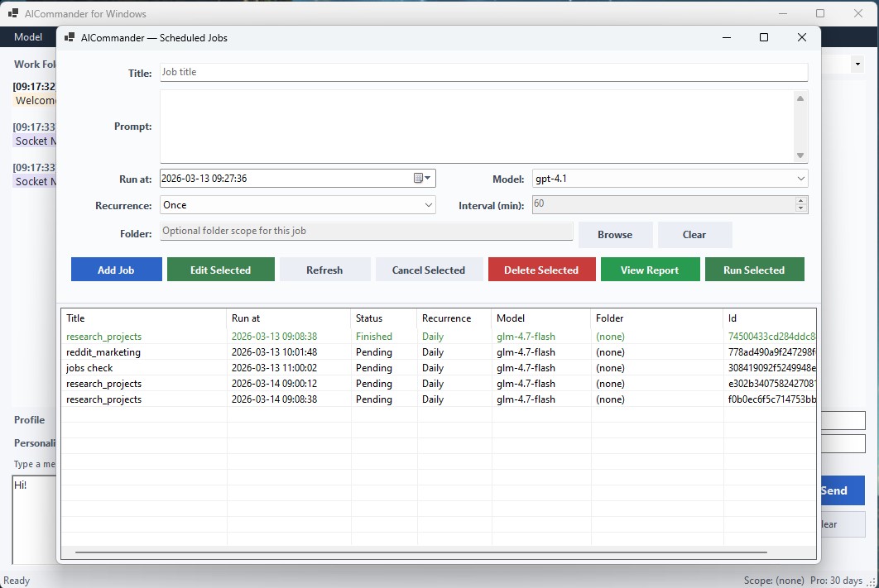Image resolution: width=879 pixels, height=588 pixels.
Task: Run the selected job now
Action: point(754,269)
